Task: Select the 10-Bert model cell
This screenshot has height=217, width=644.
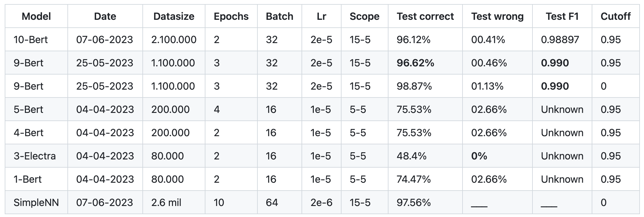Action: pos(31,40)
